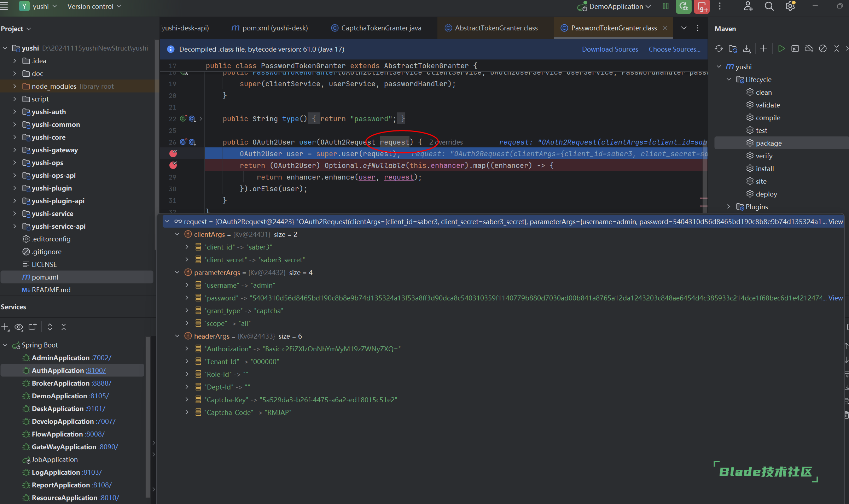Viewport: 849px width, 504px height.
Task: Click View link on password entry row
Action: (836, 298)
